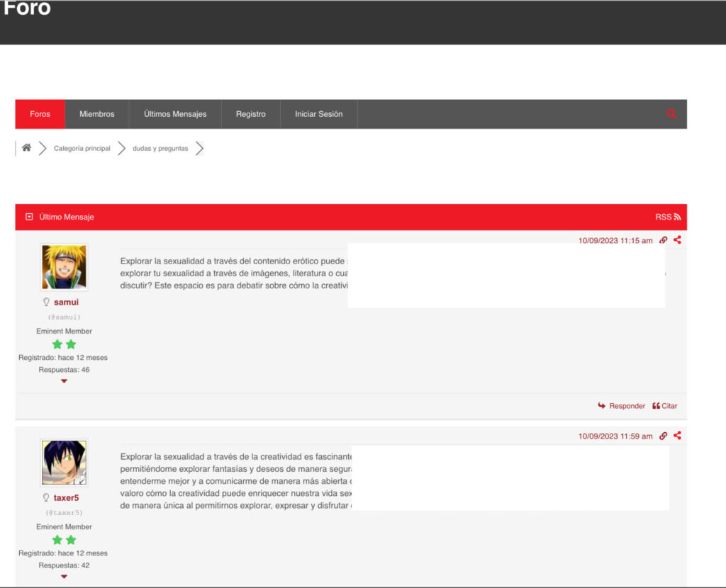Click the reply arrow icon beside Responder
The width and height of the screenshot is (726, 588).
pos(602,406)
